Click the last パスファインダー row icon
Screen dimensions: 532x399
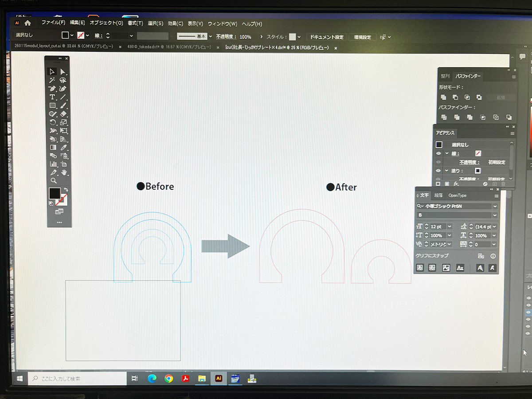tap(509, 117)
